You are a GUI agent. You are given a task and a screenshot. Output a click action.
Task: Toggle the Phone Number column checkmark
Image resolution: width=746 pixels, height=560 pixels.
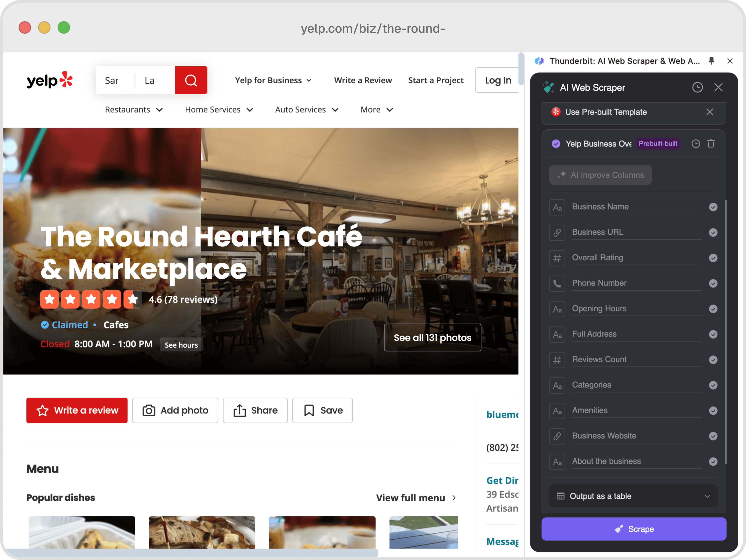tap(713, 283)
